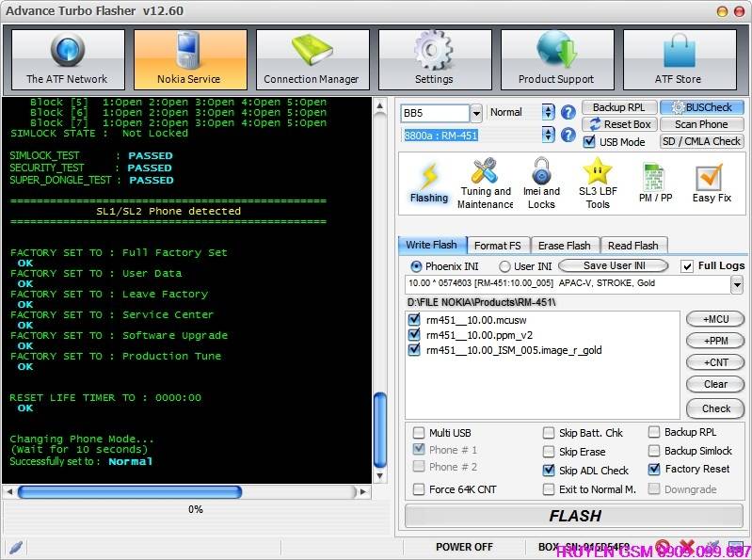Expand the product code version dropdown
The width and height of the screenshot is (752, 560).
(737, 285)
